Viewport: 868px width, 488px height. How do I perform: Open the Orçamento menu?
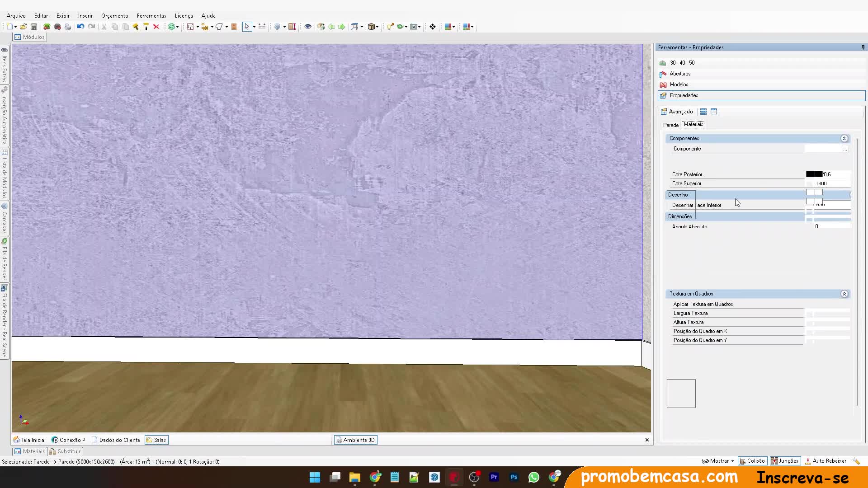coord(115,15)
